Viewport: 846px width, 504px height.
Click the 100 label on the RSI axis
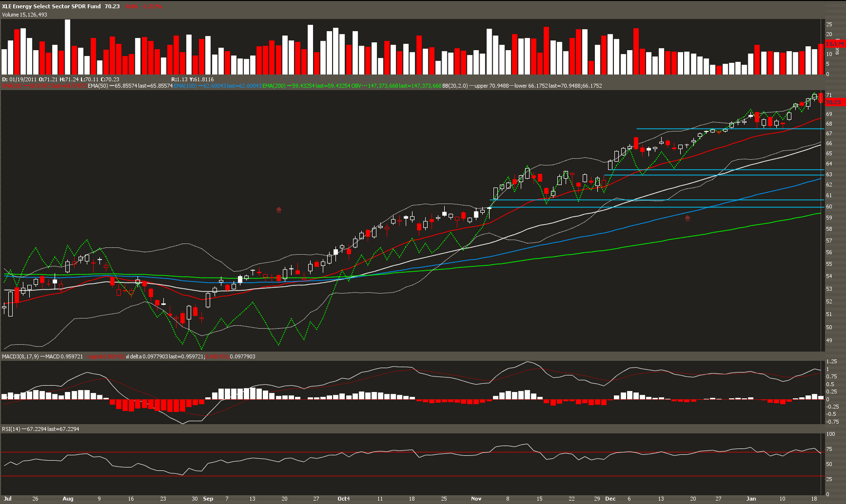click(831, 434)
